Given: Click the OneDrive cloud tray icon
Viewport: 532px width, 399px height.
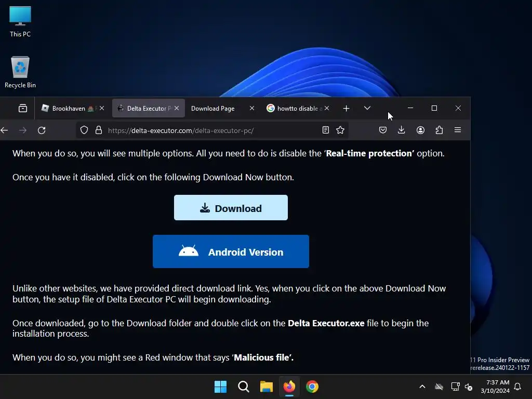Looking at the screenshot, I should coord(439,387).
